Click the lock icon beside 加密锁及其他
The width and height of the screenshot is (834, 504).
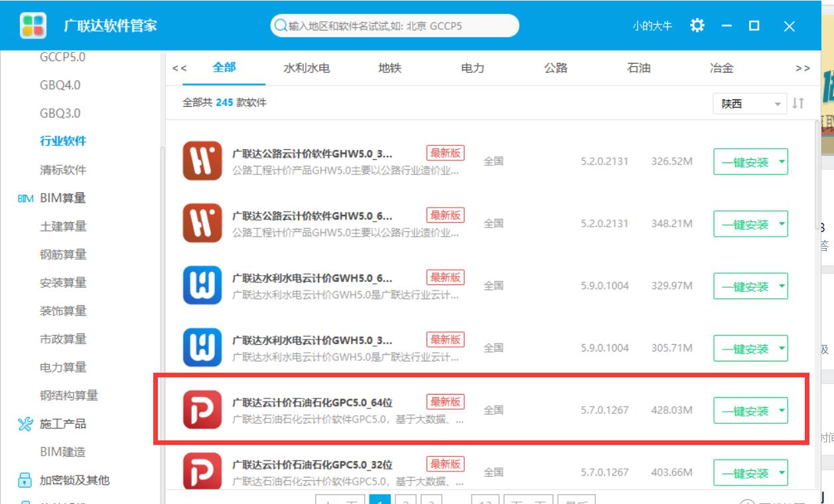click(25, 480)
